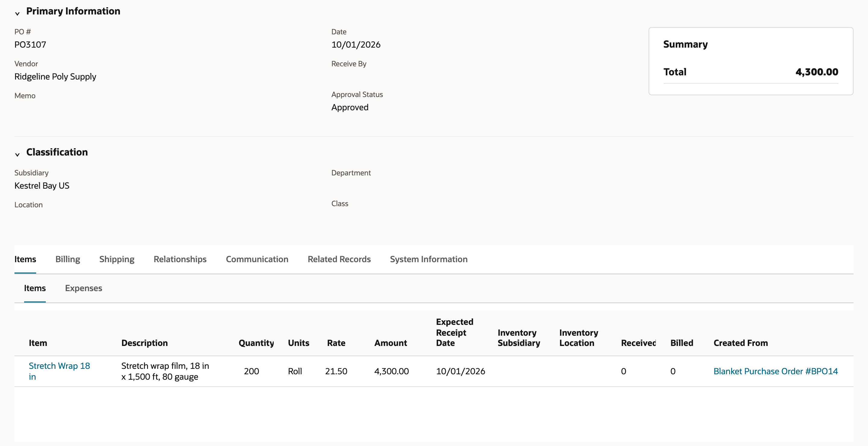868x446 pixels.
Task: Switch to the Relationships tab
Action: (180, 259)
